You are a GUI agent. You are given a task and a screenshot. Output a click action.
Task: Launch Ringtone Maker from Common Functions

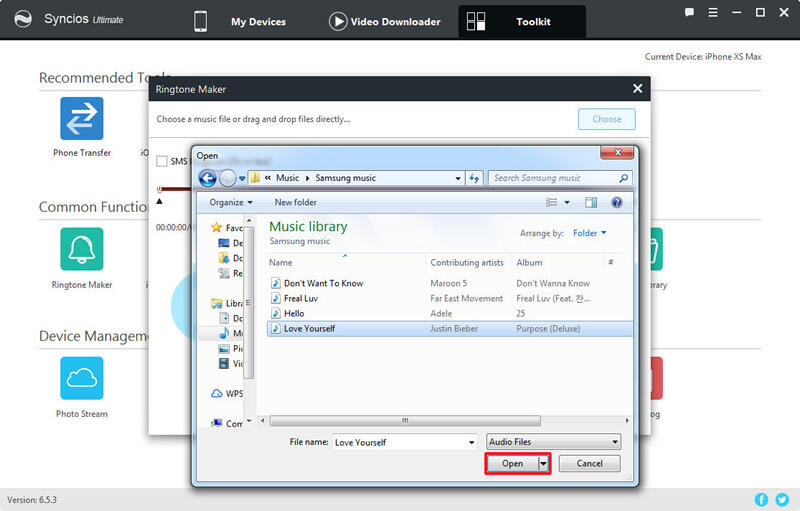tap(81, 250)
